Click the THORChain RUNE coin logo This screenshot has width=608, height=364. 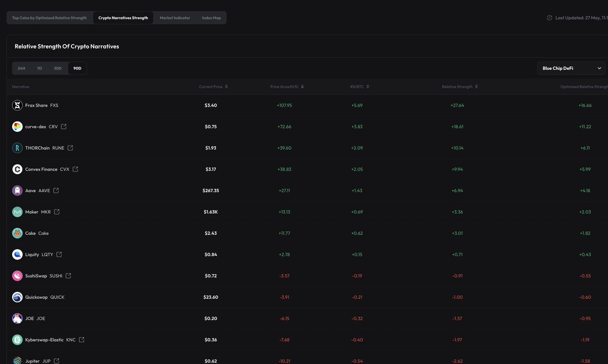pyautogui.click(x=17, y=148)
